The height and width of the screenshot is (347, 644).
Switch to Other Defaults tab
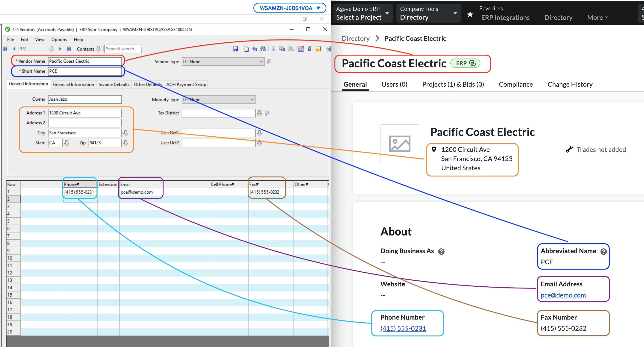[x=148, y=85]
